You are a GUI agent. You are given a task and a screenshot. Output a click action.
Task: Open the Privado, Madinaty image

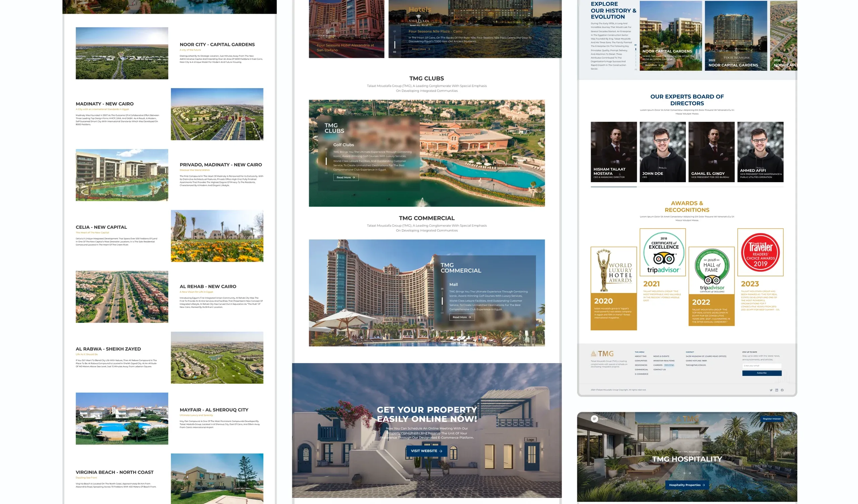coord(122,175)
